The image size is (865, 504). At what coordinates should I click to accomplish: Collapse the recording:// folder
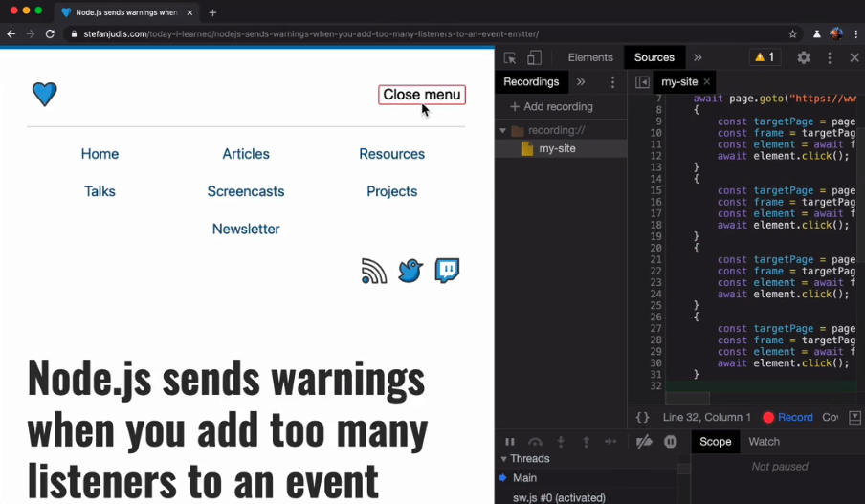502,131
